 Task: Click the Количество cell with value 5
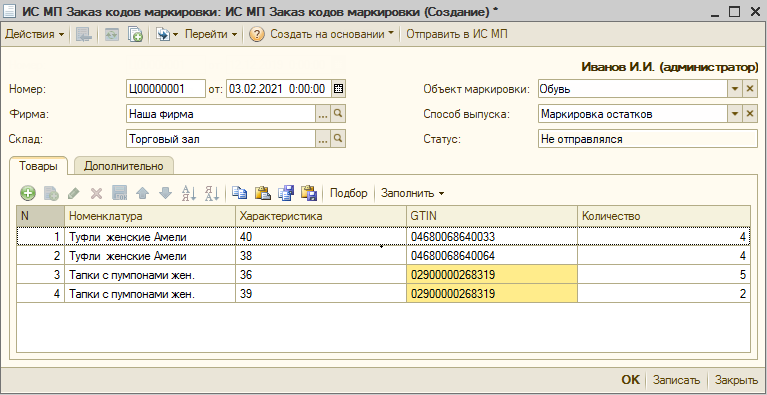[x=664, y=275]
